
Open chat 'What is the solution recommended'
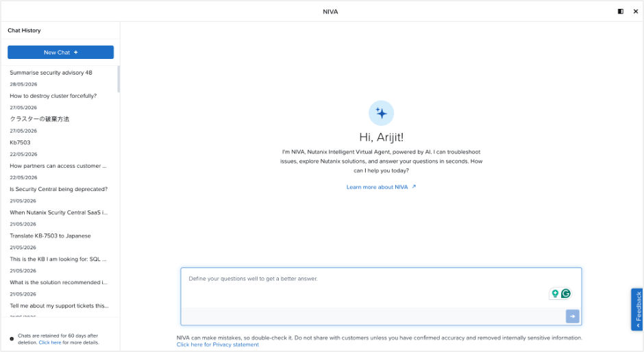click(58, 283)
